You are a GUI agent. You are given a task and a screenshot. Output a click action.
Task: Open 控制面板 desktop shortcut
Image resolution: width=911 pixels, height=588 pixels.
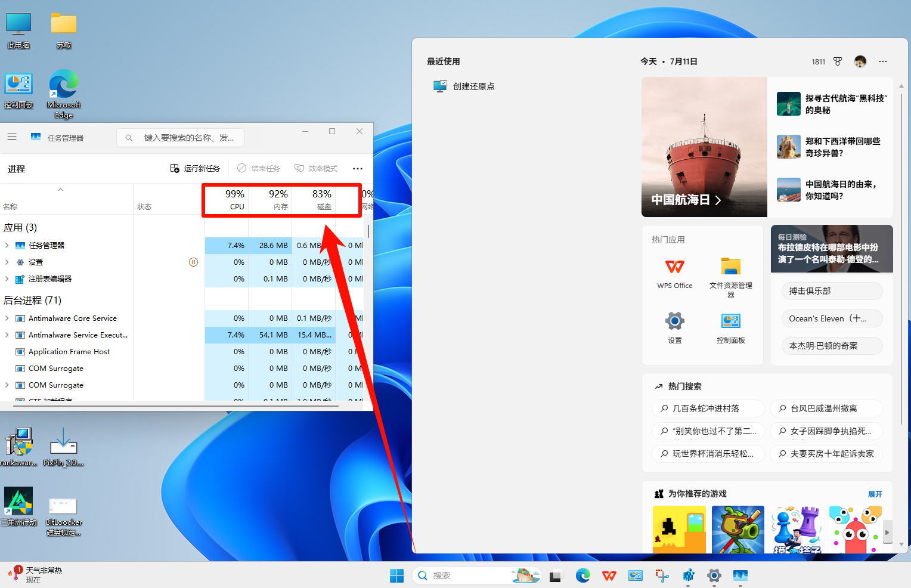click(18, 90)
